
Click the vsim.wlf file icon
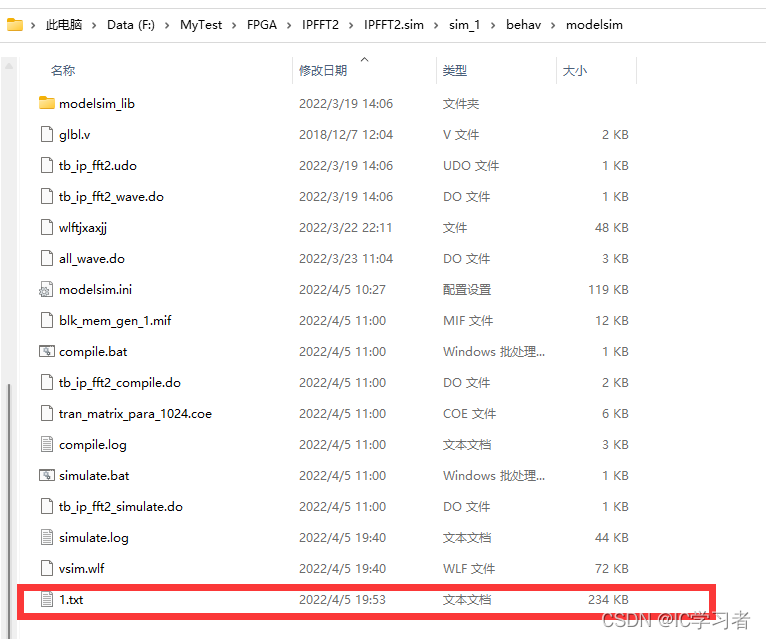(x=46, y=568)
